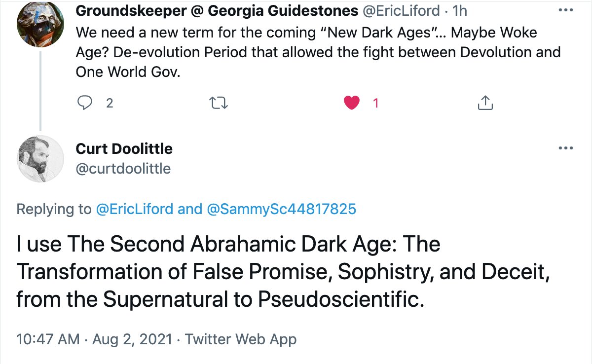Open more options on Curt Doolittle's tweet

tap(565, 148)
